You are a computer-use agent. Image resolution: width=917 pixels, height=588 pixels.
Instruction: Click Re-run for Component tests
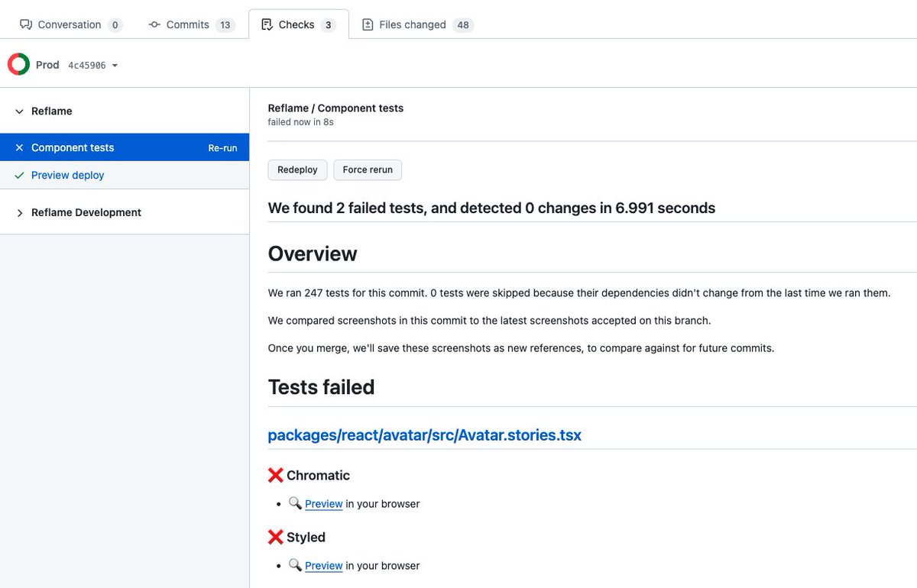222,148
